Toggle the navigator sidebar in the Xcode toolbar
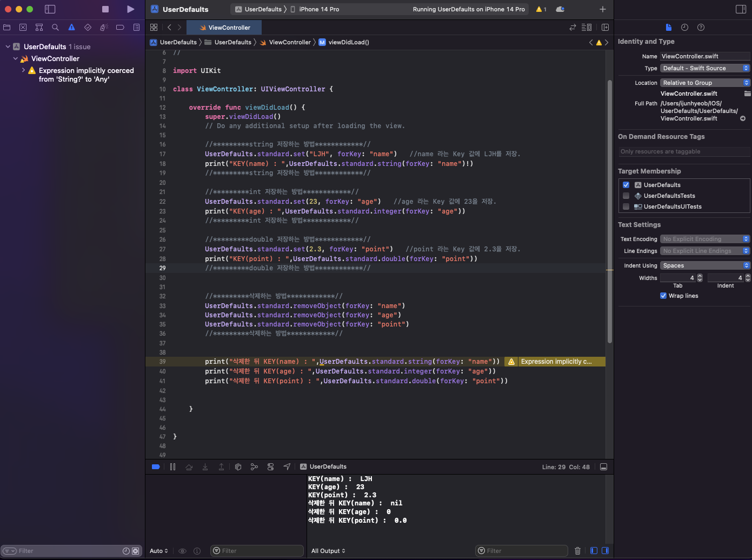Screen dimensions: 752x560 click(x=50, y=9)
